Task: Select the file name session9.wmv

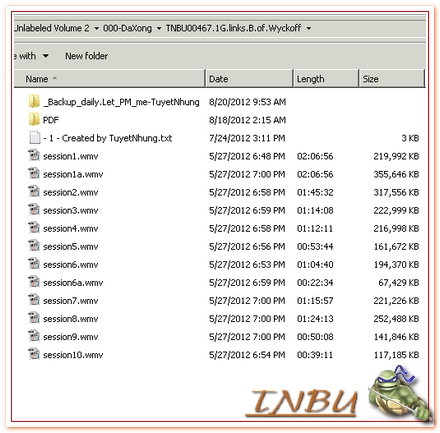Action: [x=71, y=337]
